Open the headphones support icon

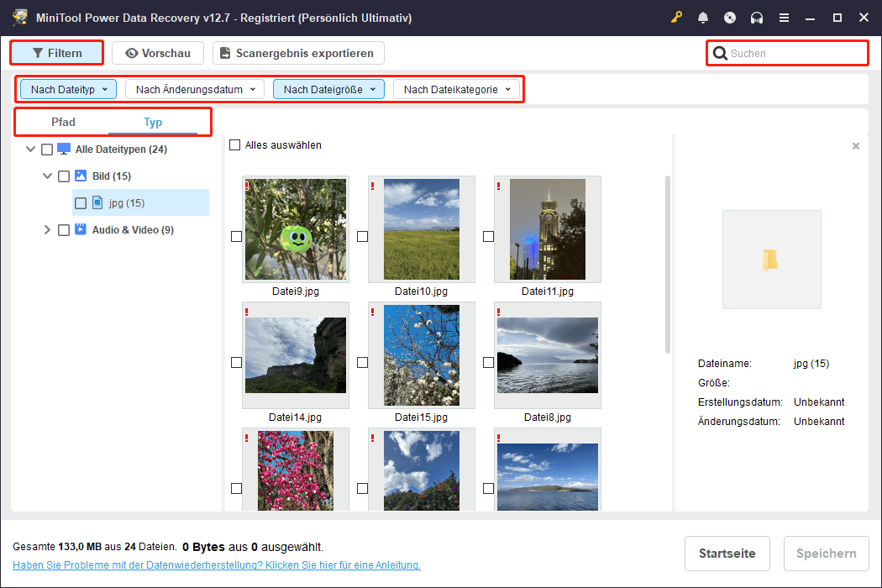pos(757,18)
